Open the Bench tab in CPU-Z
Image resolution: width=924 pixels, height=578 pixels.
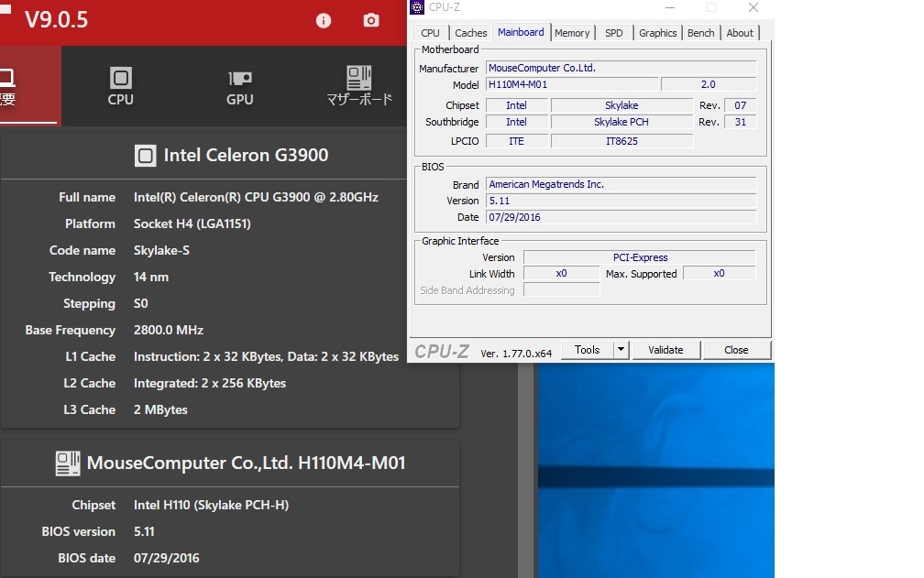700,33
